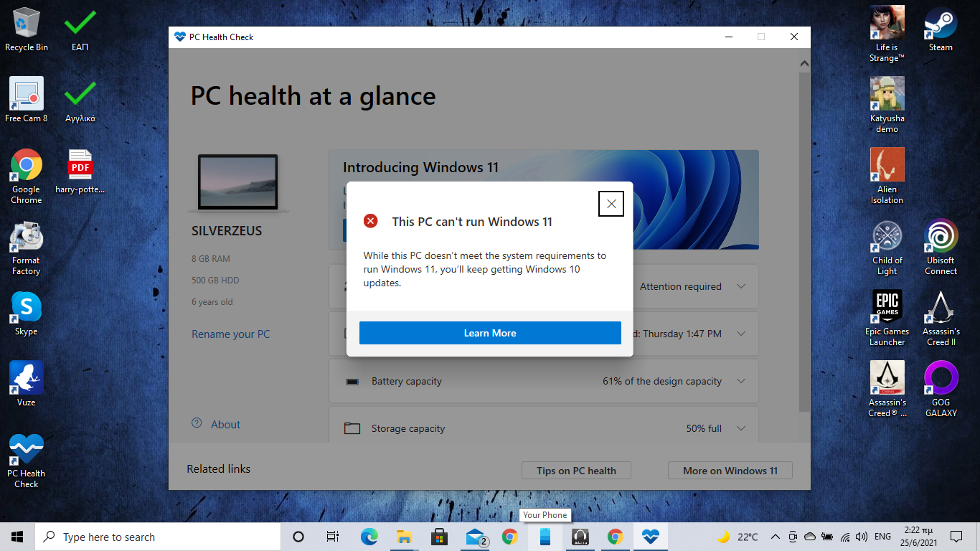Switch to PC Health Check taskbar icon
980x551 pixels.
pos(651,537)
